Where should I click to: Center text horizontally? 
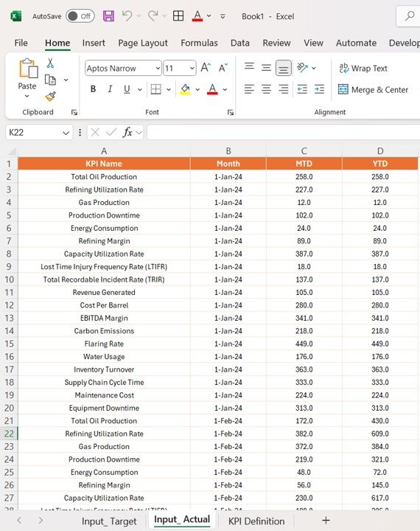(266, 89)
